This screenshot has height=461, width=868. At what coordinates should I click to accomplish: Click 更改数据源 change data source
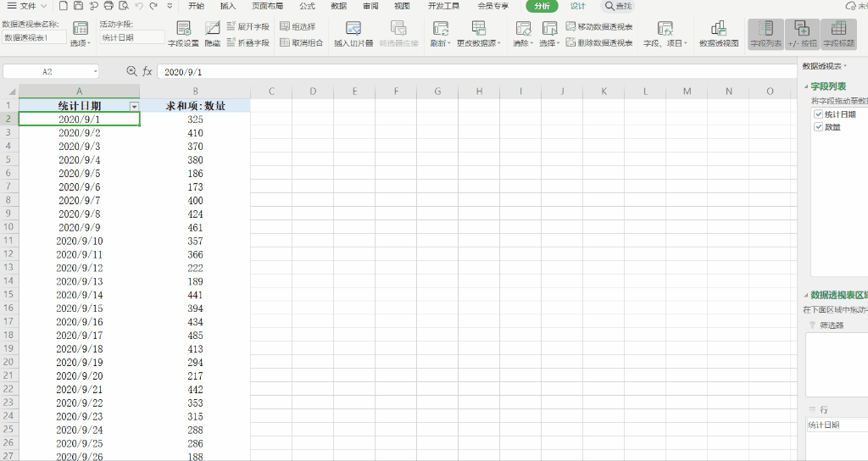(478, 34)
